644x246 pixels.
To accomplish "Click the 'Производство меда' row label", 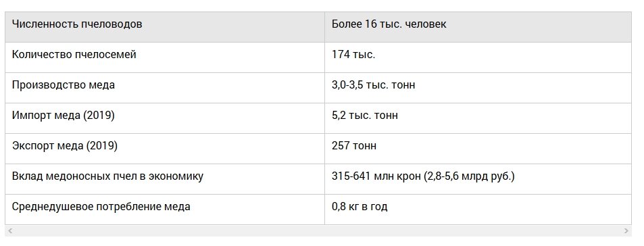I will tap(64, 85).
